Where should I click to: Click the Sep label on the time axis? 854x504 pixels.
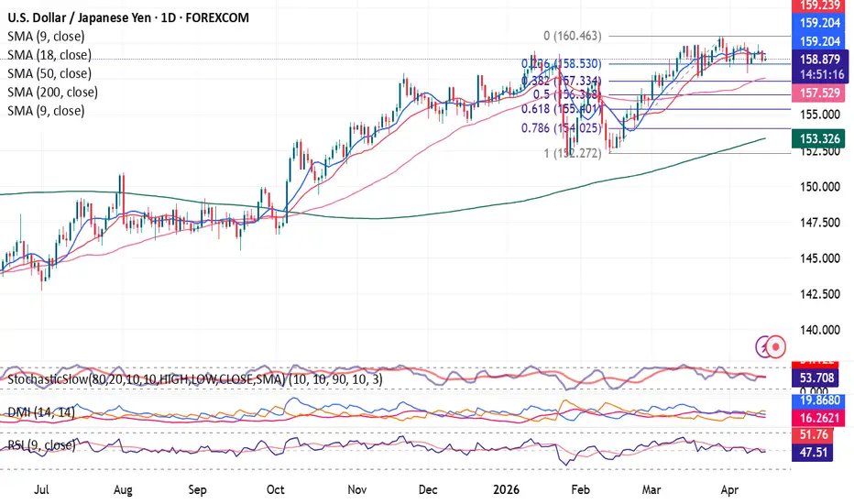[197, 490]
